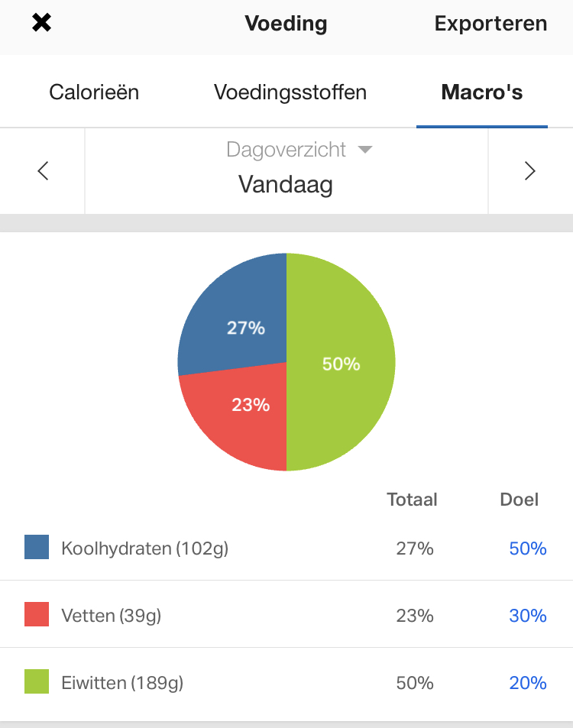
Task: Expand the Dagoverzicht dropdown arrow
Action: coord(365,150)
